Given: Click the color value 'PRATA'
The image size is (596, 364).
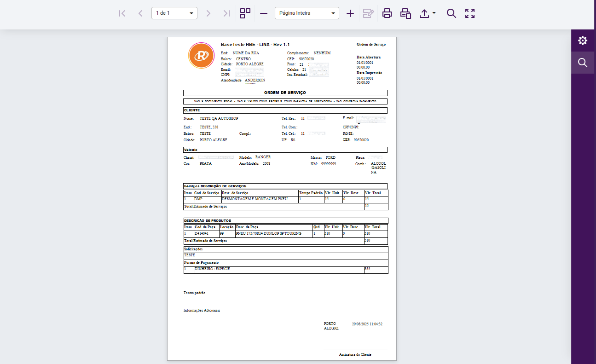Looking at the screenshot, I should (x=206, y=163).
